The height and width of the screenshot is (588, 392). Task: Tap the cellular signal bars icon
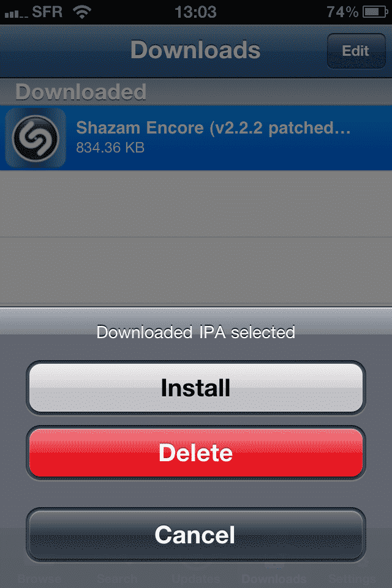coord(16,14)
